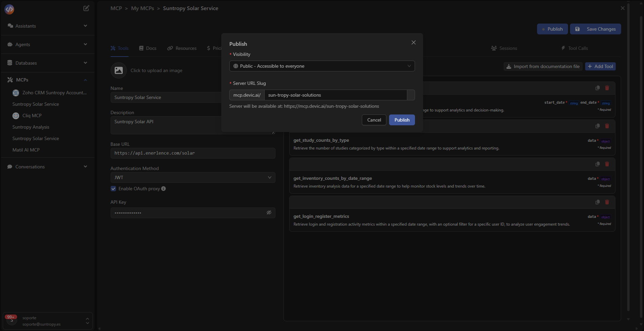Click the Conversations bubble icon
Viewport: 644px width, 331px height.
tap(10, 167)
